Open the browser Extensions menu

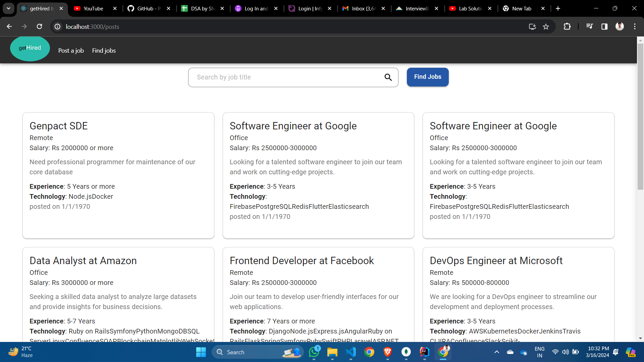[x=567, y=26]
